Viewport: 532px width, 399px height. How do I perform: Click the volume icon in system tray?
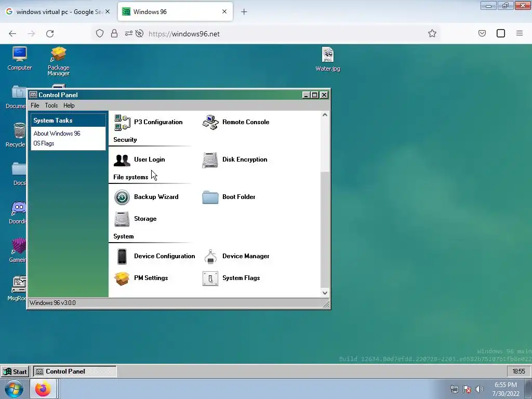[x=480, y=389]
